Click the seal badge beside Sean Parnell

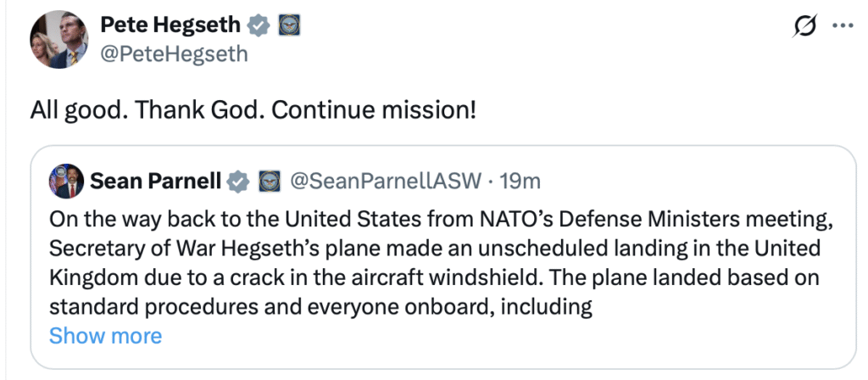269,181
